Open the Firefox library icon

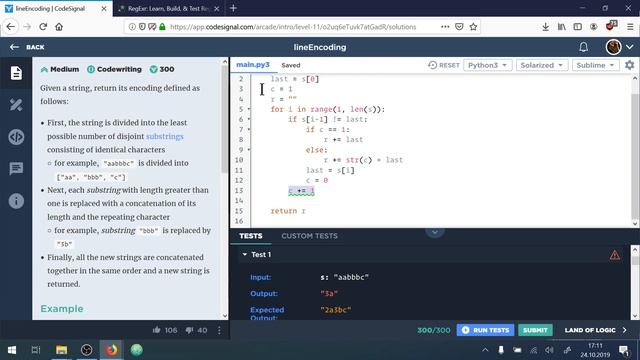point(562,27)
